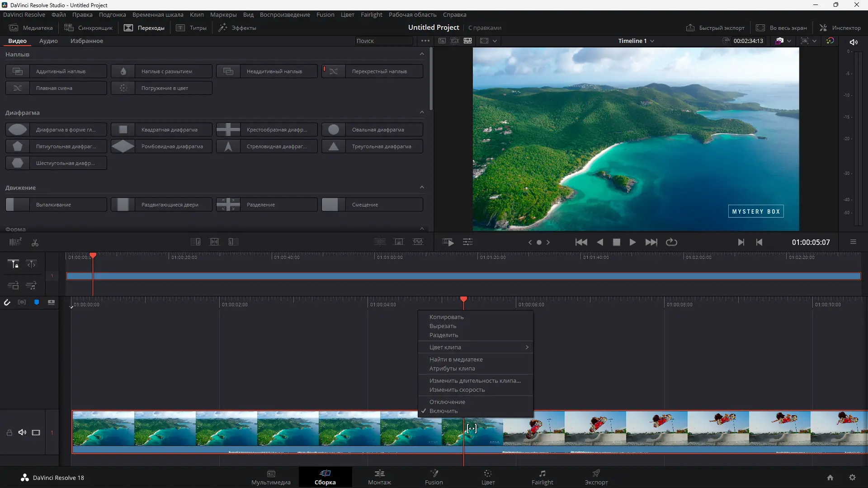Lock track 1 using the padlock icon
This screenshot has width=868, height=488.
pyautogui.click(x=9, y=432)
